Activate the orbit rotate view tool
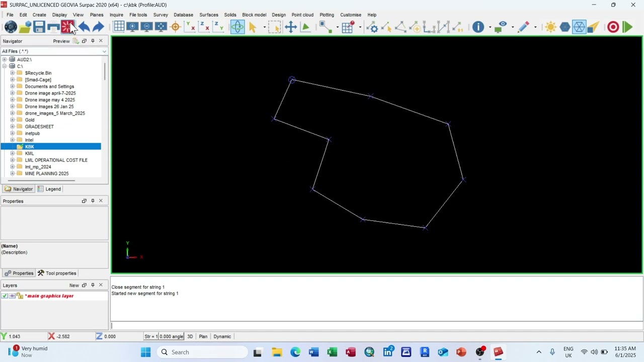Image resolution: width=644 pixels, height=362 pixels. (x=237, y=27)
